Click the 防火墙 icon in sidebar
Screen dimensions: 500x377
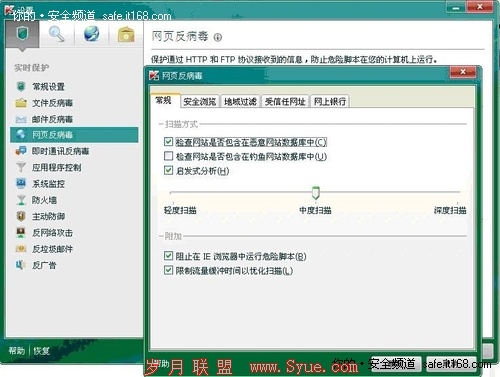(21, 200)
